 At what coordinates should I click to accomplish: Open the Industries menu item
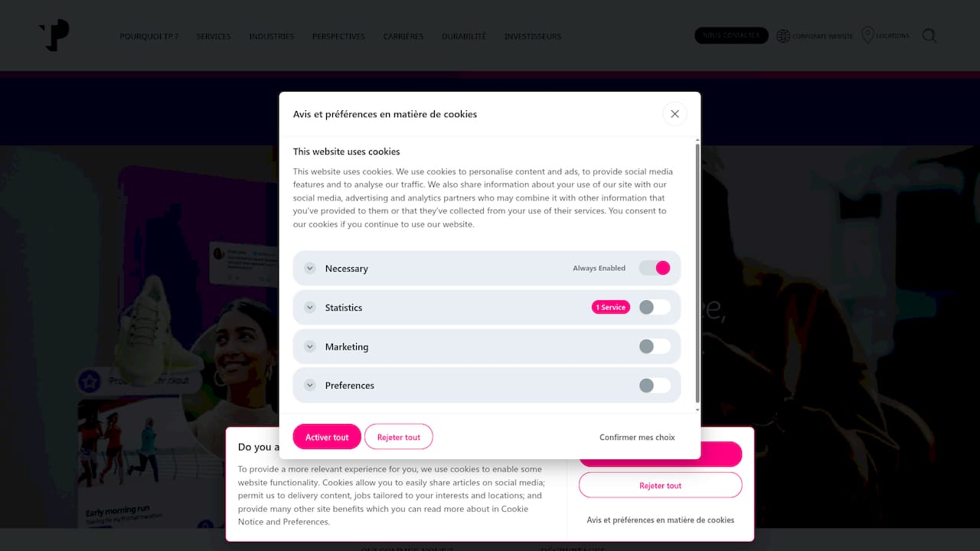pyautogui.click(x=272, y=37)
